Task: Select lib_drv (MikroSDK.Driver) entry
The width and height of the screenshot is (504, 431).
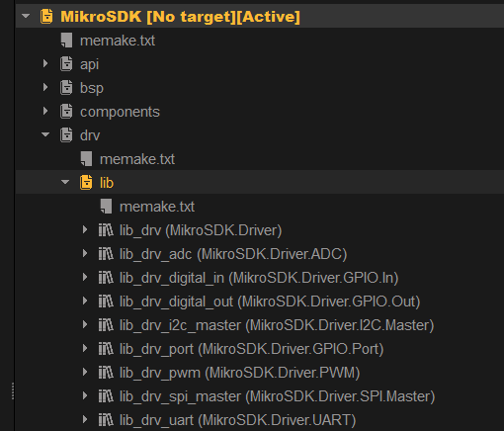Action: [x=201, y=230]
